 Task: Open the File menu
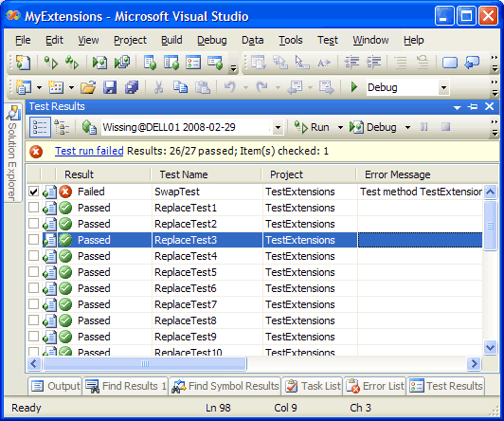(x=23, y=40)
